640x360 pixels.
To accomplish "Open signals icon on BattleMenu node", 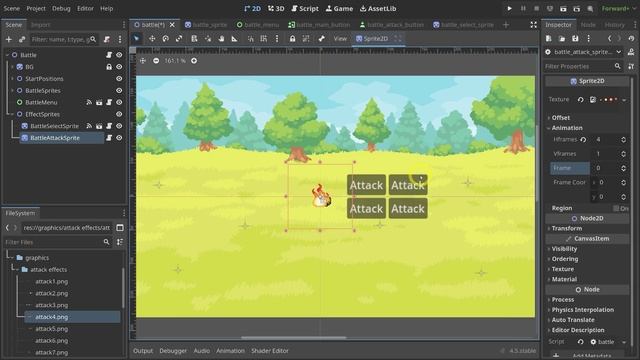I will (x=89, y=102).
